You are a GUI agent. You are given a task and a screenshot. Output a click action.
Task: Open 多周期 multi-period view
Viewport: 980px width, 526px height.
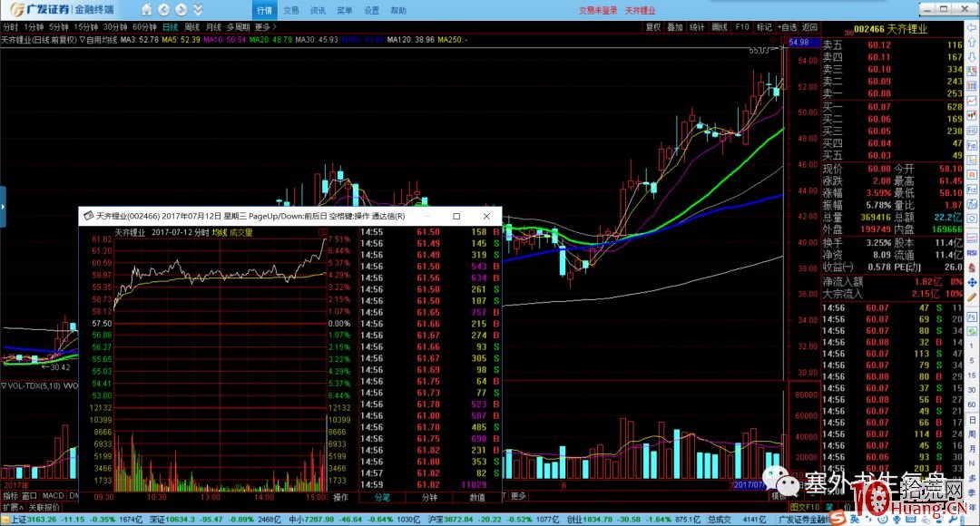(238, 27)
